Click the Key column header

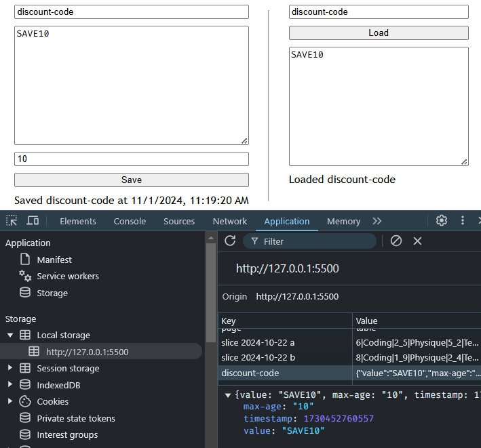tap(286, 321)
